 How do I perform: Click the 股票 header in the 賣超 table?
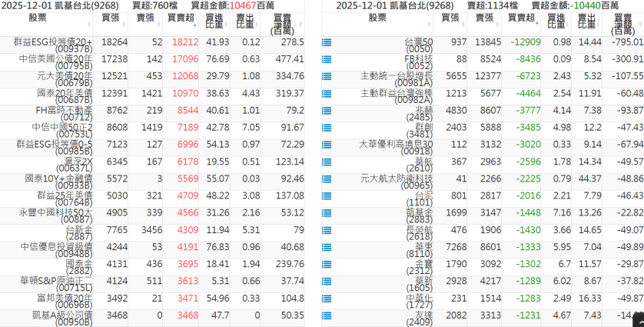377,18
